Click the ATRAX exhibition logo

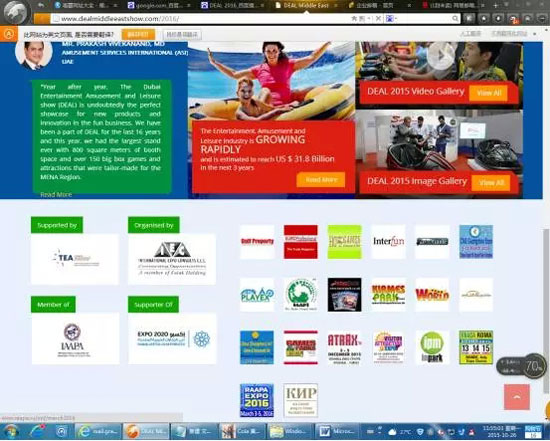(x=344, y=347)
